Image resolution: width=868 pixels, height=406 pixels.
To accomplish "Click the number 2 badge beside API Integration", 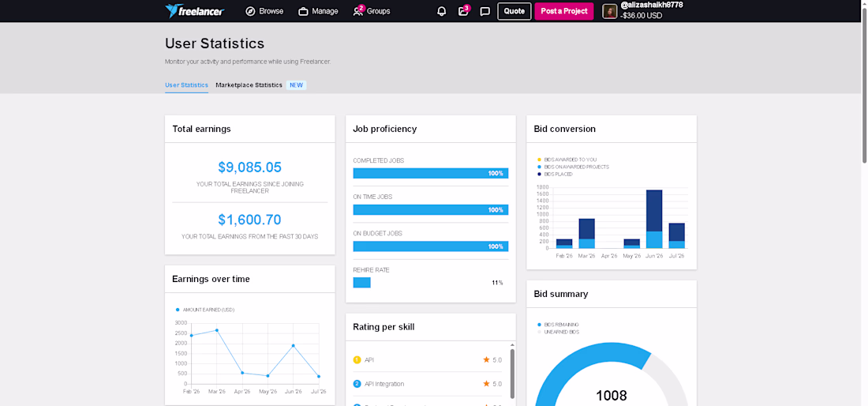I will tap(357, 384).
